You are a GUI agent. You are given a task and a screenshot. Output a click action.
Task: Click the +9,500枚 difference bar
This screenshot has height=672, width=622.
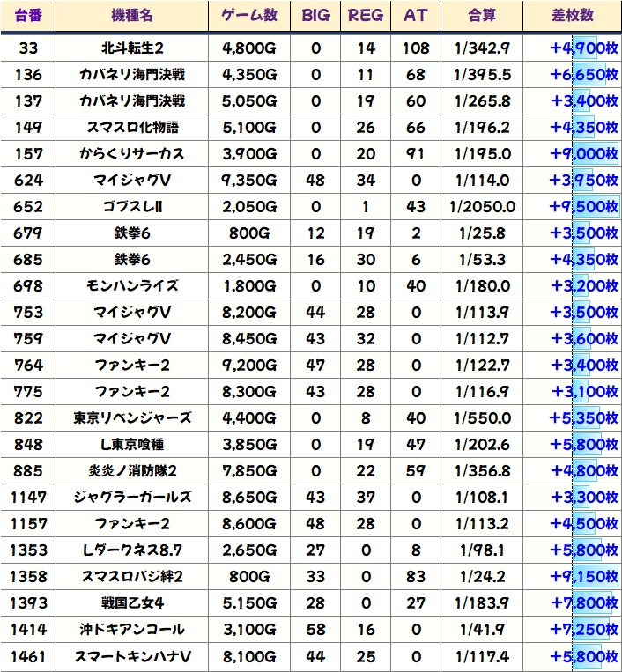584,206
